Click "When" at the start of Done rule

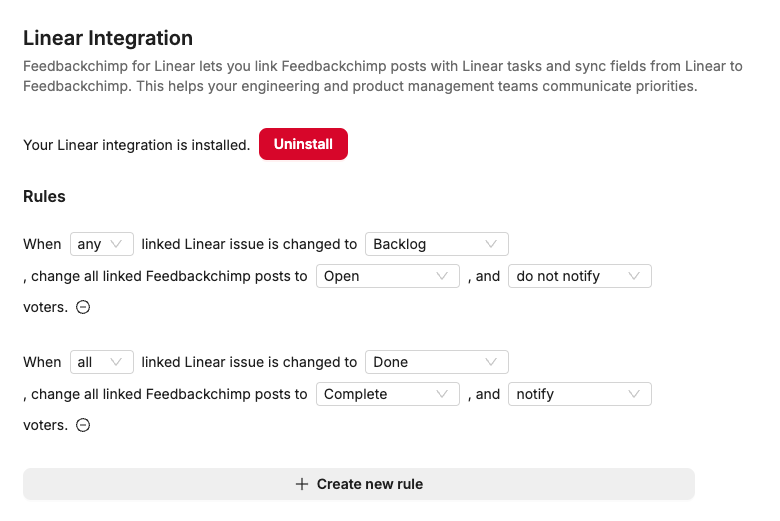[42, 362]
